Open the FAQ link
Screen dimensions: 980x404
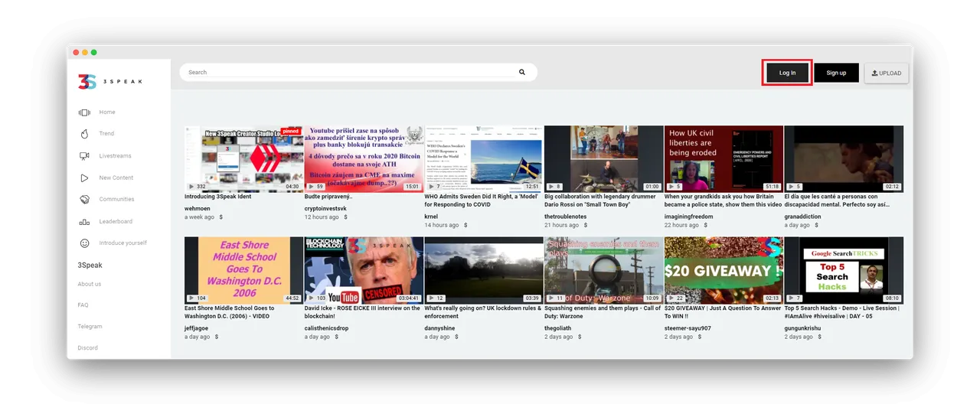click(x=83, y=305)
